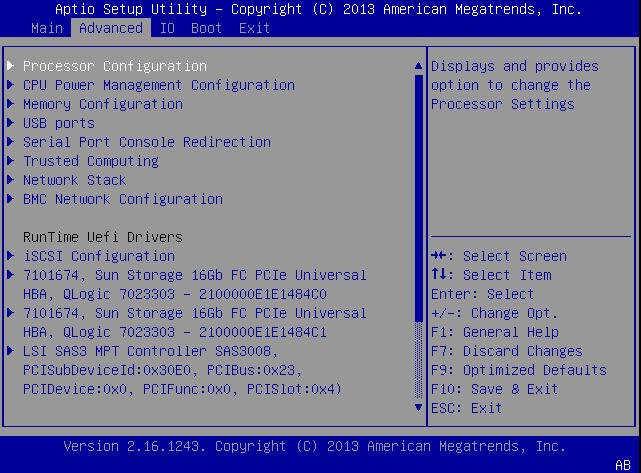Open the Exit tab
Image resolution: width=641 pixels, height=473 pixels.
(254, 28)
